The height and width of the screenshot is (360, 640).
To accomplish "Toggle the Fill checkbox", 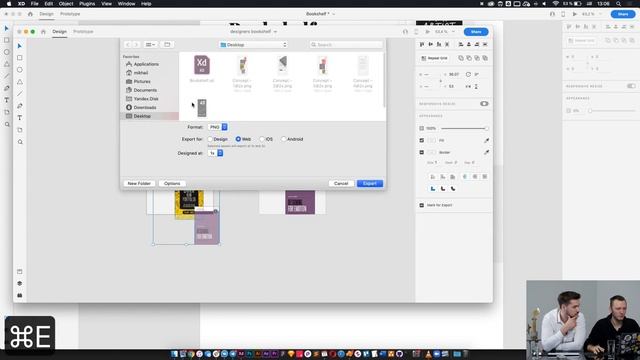I will (422, 140).
